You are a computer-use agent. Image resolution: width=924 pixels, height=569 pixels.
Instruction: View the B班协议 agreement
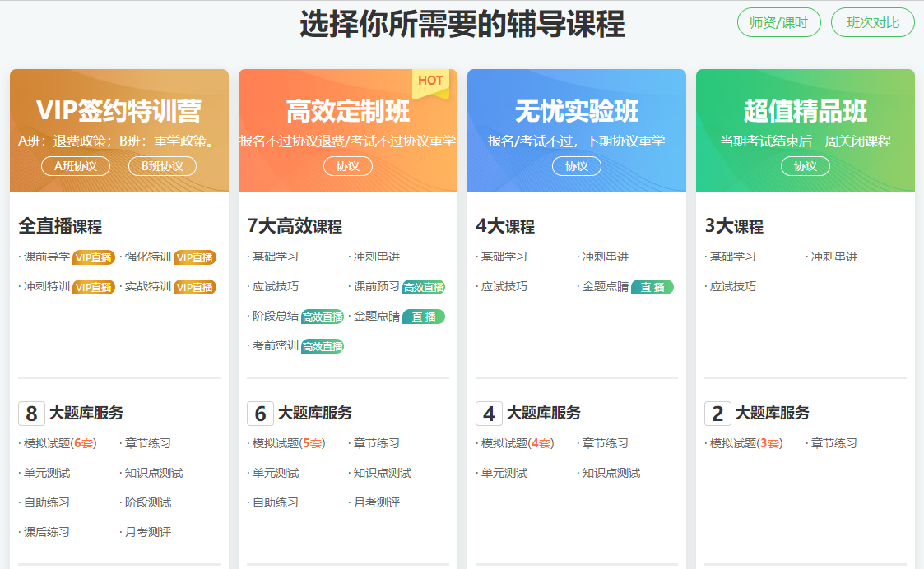tap(162, 166)
